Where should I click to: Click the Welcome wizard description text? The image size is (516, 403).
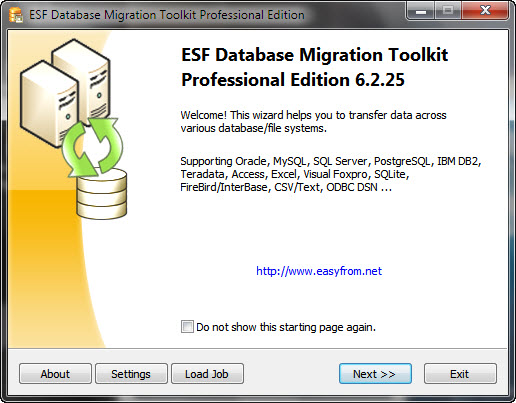click(313, 121)
